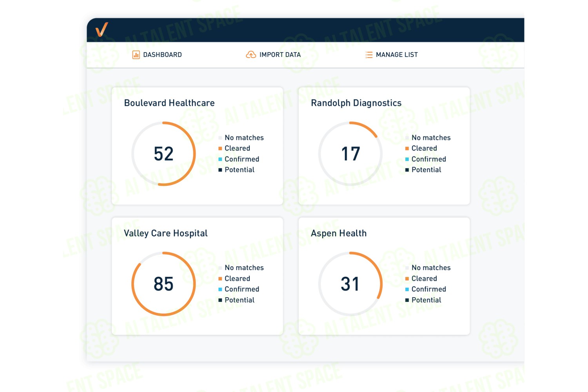Click the No matches swatch in Valley Care Hospital
Screen dimensions: 588x392
tap(220, 268)
